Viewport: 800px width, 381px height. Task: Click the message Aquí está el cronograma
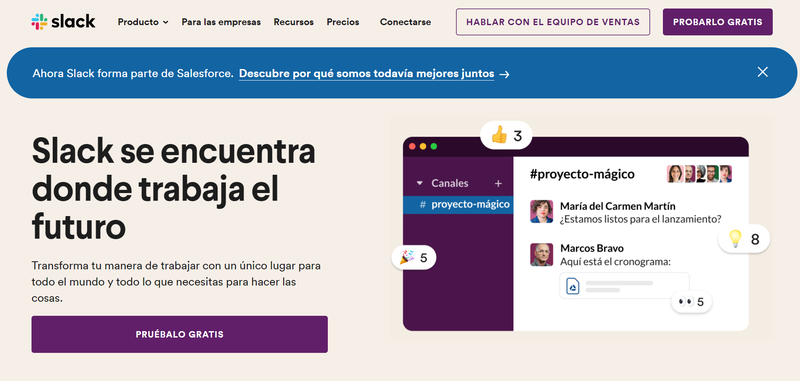[x=615, y=262]
